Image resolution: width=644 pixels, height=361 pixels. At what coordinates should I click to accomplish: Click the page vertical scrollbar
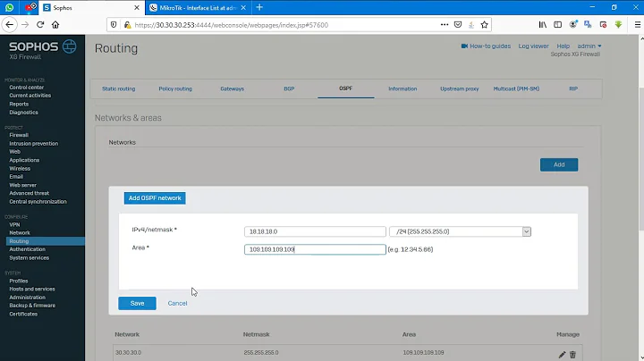641,159
